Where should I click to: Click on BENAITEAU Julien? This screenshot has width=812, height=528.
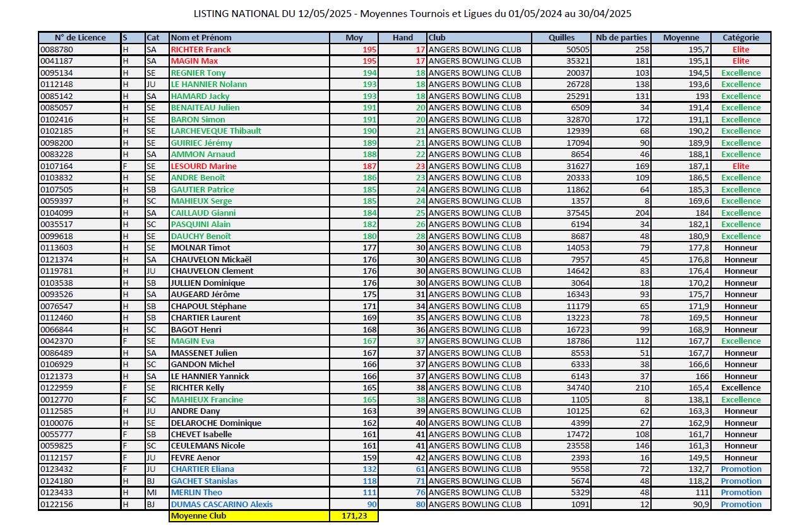coord(249,107)
